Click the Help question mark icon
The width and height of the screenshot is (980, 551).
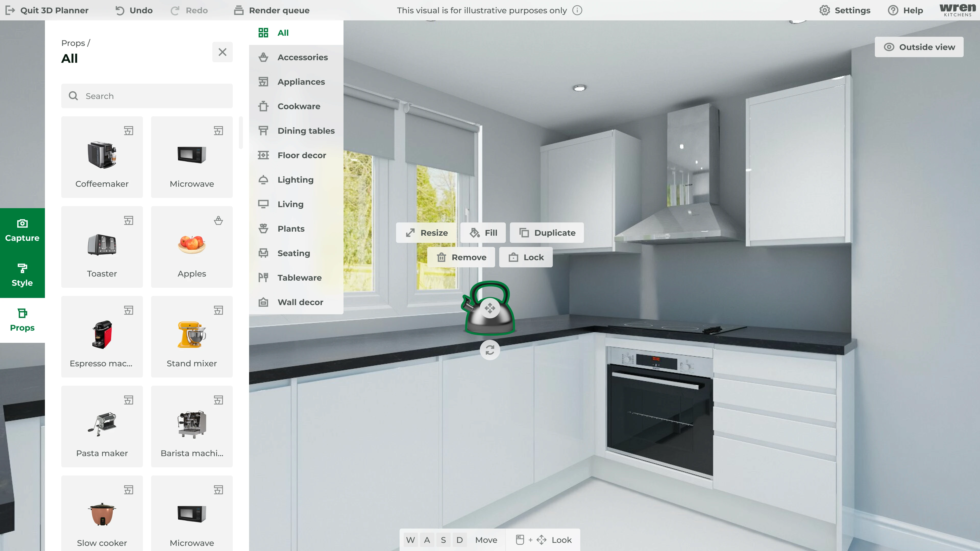point(893,10)
